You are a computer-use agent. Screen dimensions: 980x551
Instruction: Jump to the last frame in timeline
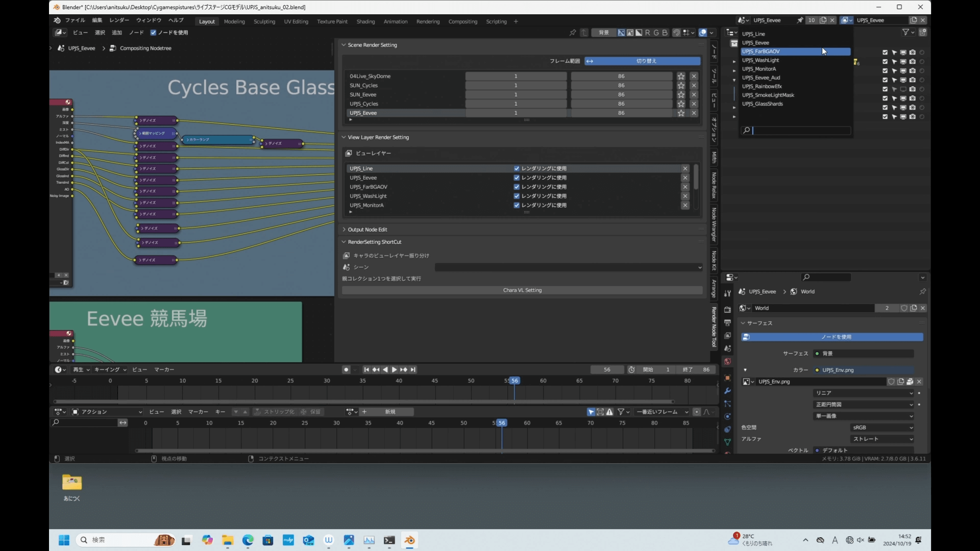tap(413, 370)
